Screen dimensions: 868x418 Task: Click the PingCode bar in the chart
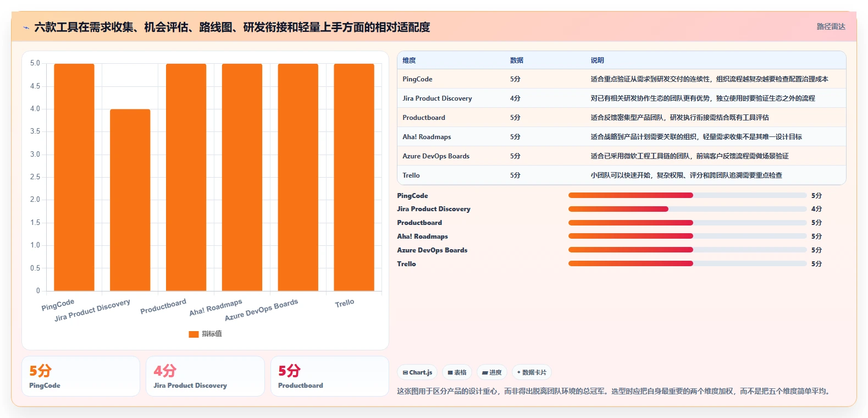click(x=74, y=177)
